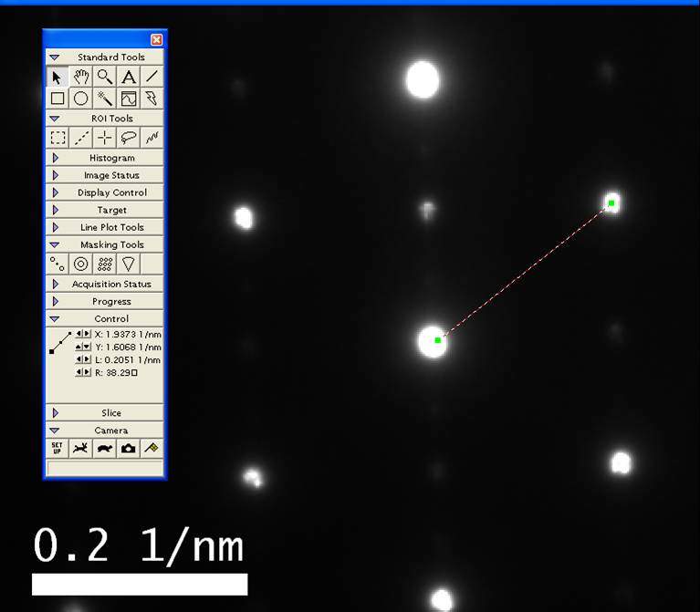The image size is (700, 612).
Task: Adjust Y value with its arrow stepper
Action: coord(83,347)
